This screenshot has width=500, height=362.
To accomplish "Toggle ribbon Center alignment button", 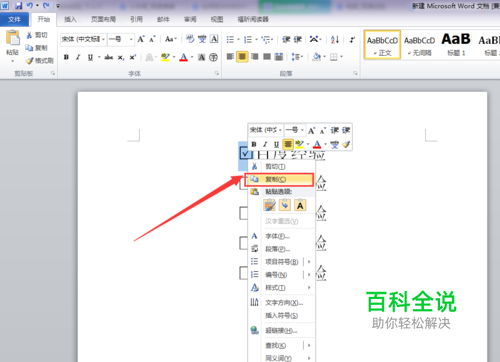I will pyautogui.click(x=242, y=57).
